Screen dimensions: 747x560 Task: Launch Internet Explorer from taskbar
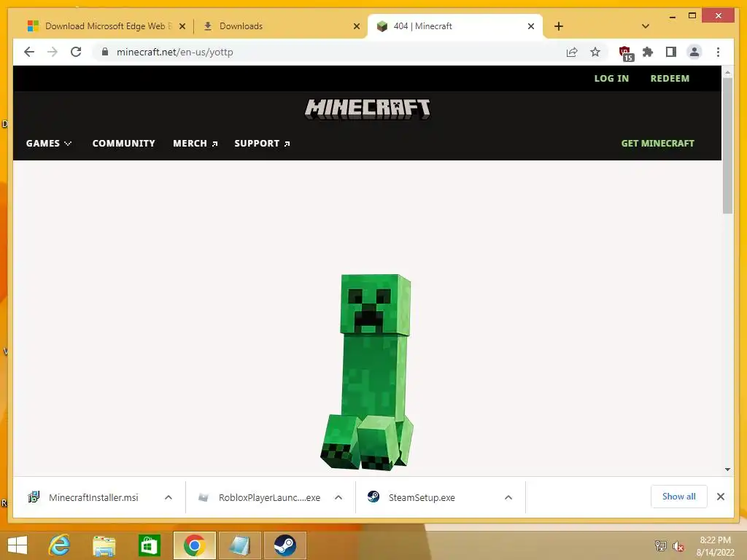(60, 545)
